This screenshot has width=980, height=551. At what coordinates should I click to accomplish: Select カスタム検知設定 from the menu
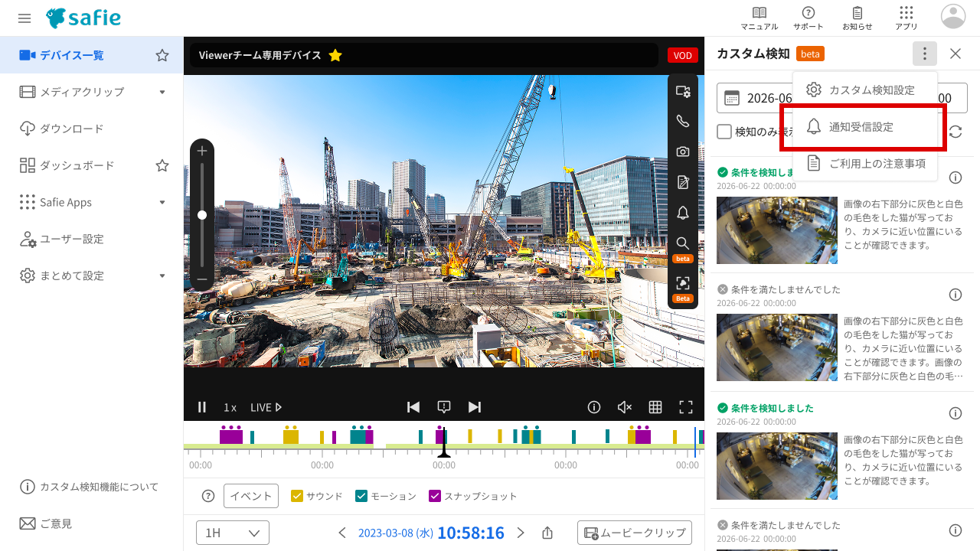[865, 90]
